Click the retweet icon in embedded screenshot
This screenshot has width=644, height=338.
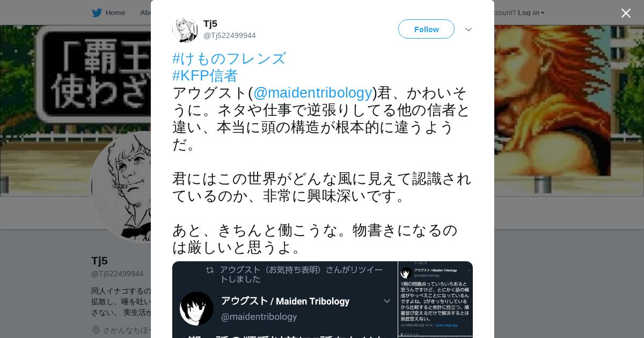click(x=210, y=270)
